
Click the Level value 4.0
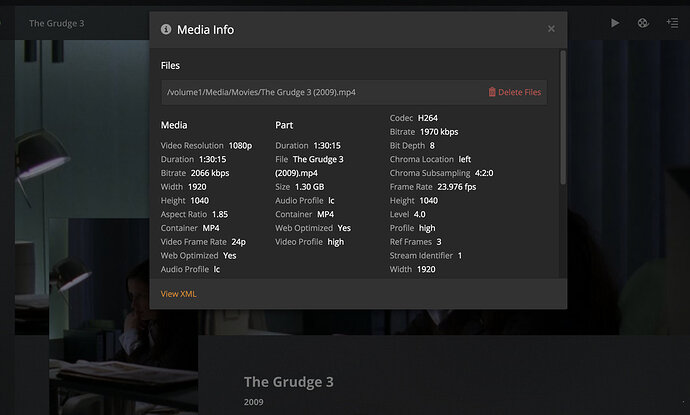tap(419, 214)
